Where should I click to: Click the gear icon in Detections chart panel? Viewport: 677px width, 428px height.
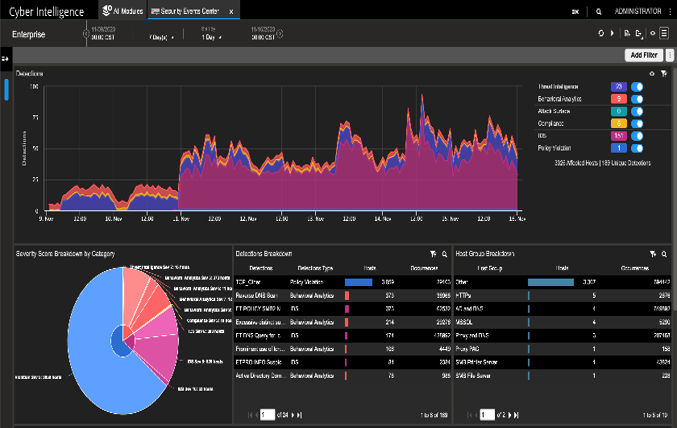pos(652,73)
